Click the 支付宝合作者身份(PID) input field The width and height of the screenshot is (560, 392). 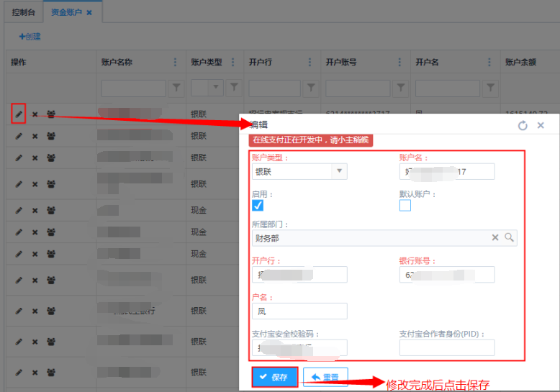(x=447, y=348)
